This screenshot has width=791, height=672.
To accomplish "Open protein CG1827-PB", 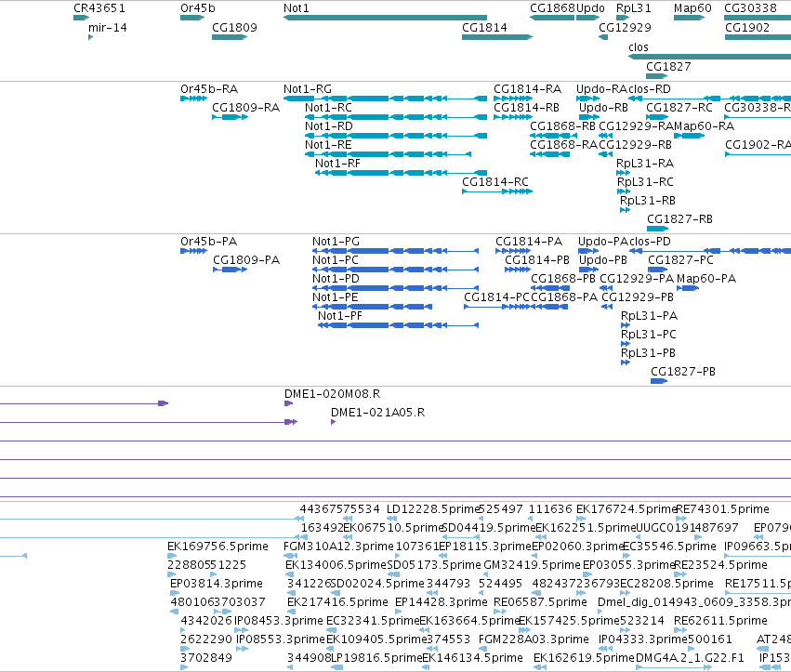I will click(659, 381).
